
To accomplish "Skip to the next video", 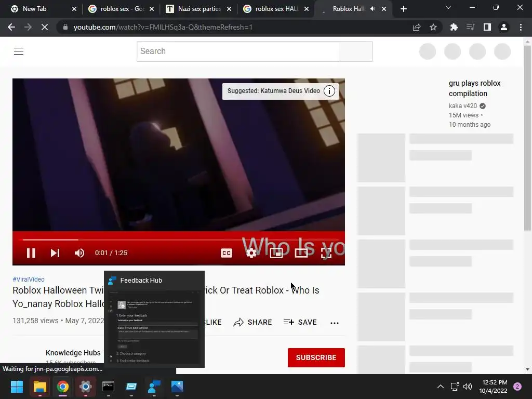I will click(x=55, y=253).
